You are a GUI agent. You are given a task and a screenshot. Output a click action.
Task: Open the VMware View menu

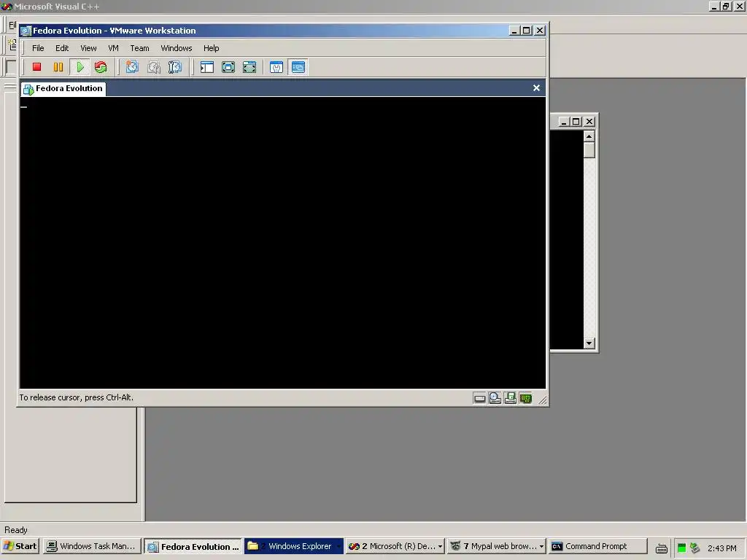tap(88, 48)
